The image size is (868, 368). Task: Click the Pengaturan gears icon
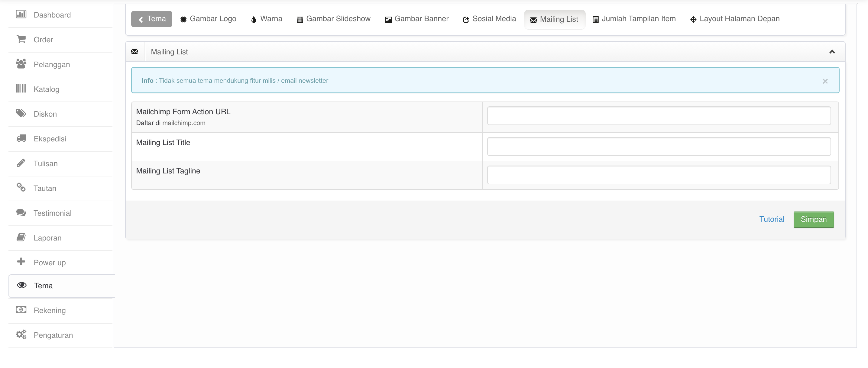(21, 334)
